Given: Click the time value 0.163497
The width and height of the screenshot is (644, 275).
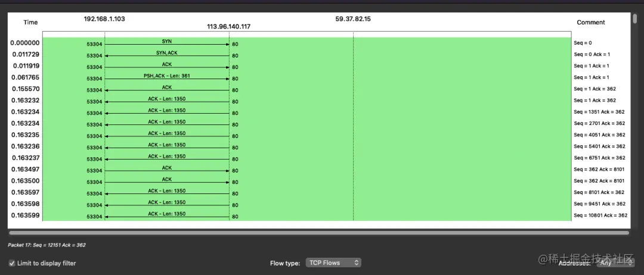Looking at the screenshot, I should point(26,169).
